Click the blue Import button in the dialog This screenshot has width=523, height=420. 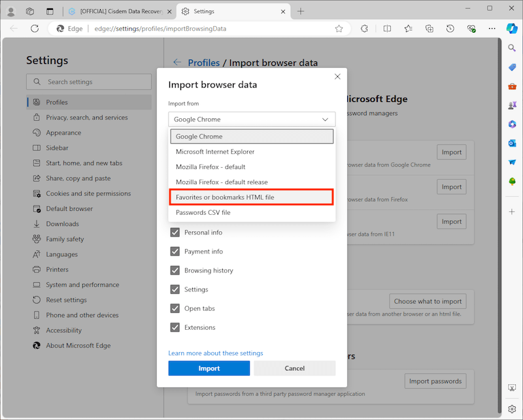[209, 368]
